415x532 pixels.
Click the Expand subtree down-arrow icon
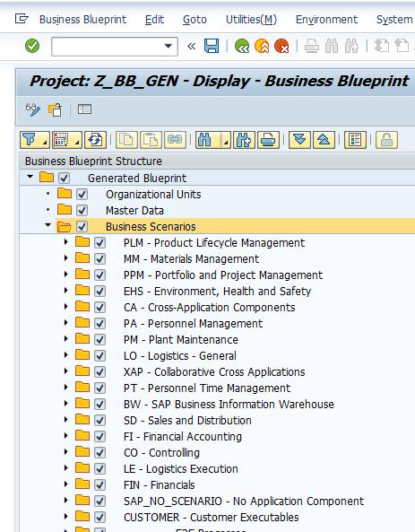[x=299, y=140]
